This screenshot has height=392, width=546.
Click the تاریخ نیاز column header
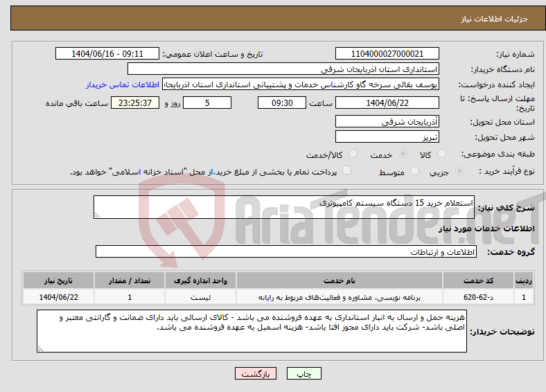click(x=58, y=280)
